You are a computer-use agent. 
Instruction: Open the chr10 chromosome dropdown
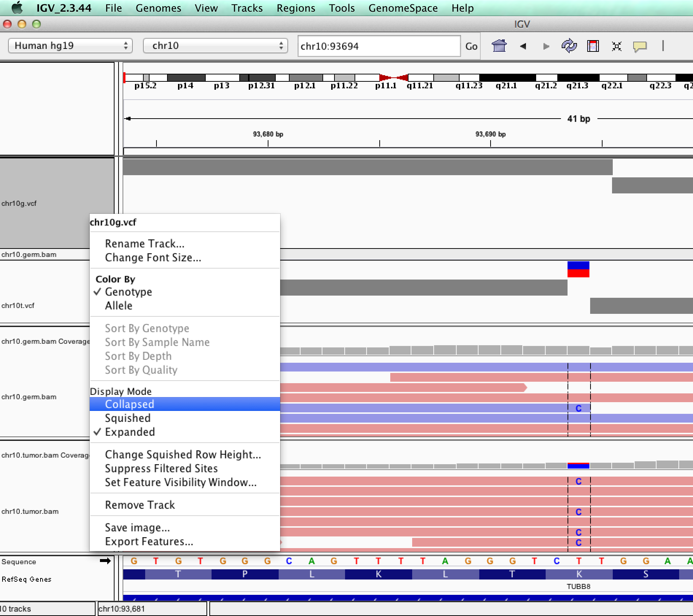[x=216, y=46]
